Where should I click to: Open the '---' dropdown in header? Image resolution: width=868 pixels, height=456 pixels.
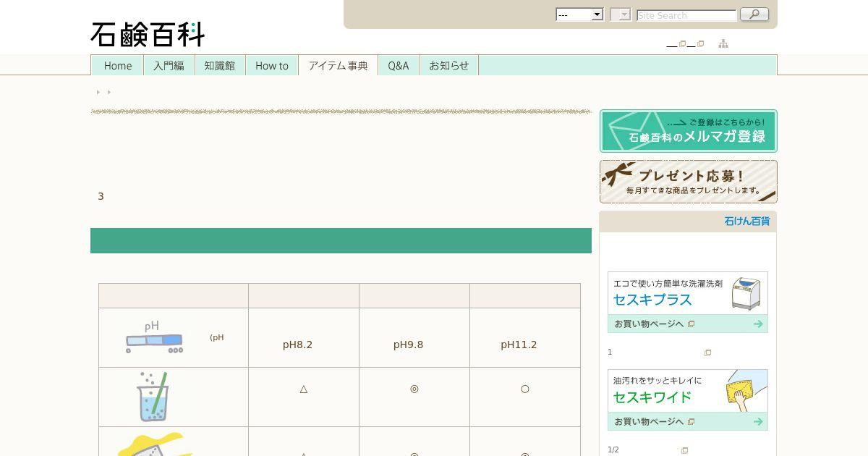tap(579, 14)
